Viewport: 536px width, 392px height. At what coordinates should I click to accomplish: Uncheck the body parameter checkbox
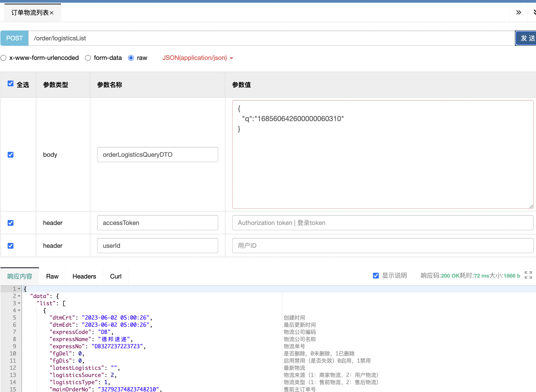coord(11,155)
